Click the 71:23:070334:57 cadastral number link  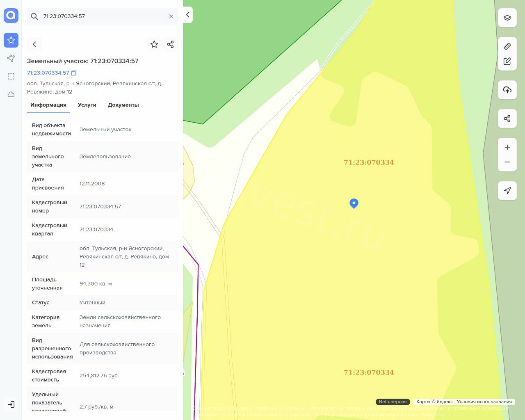pyautogui.click(x=48, y=73)
